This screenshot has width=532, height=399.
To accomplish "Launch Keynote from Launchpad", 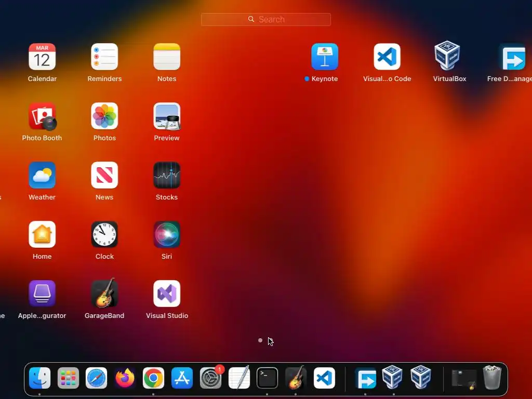I will click(325, 57).
